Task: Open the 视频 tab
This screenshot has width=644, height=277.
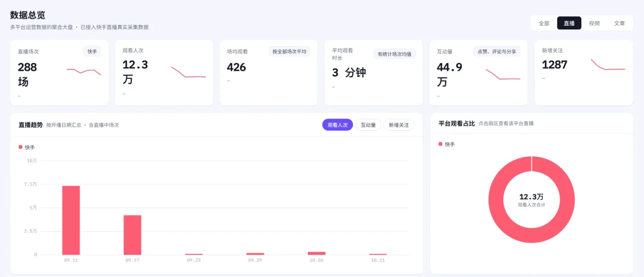Action: [x=594, y=23]
